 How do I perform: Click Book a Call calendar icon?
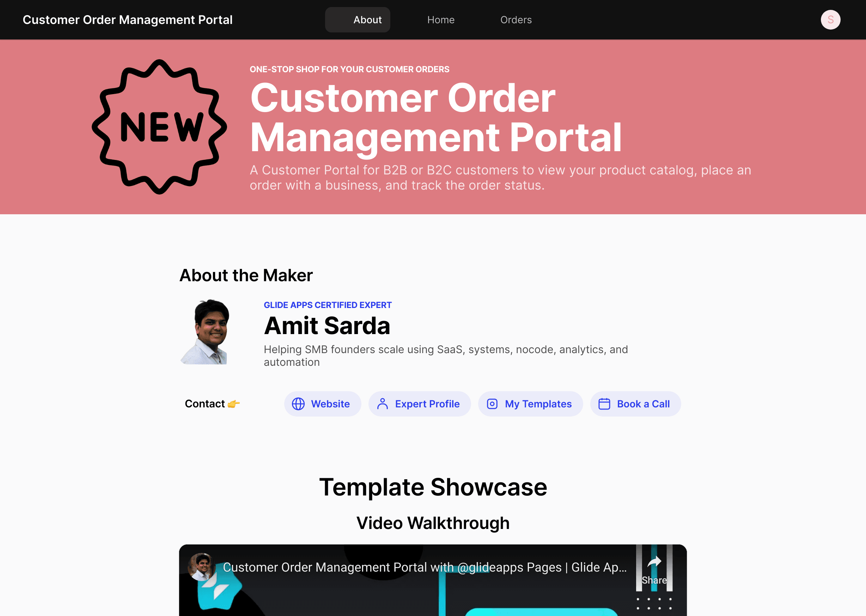click(604, 404)
